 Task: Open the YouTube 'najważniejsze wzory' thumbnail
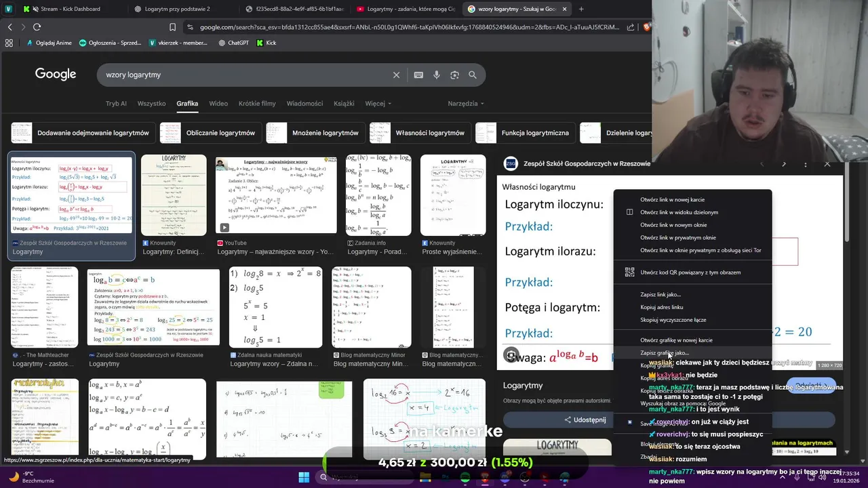pos(276,195)
